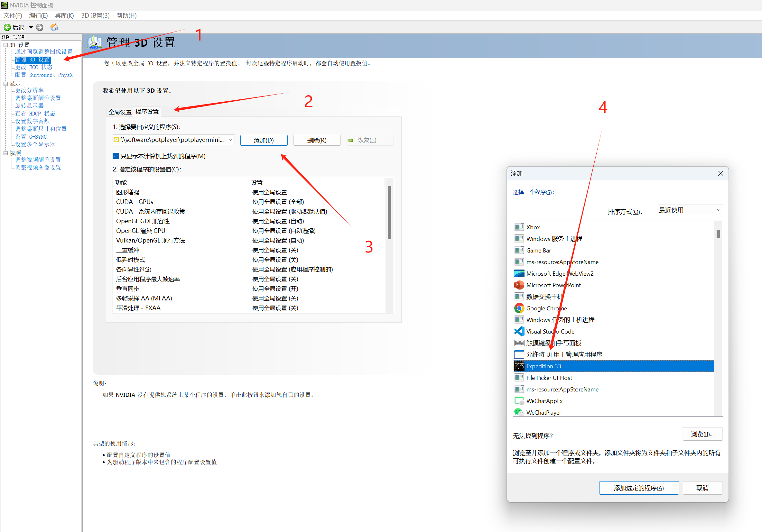The image size is (762, 532).
Task: Select the 垂直同步 setting row
Action: pyautogui.click(x=249, y=289)
